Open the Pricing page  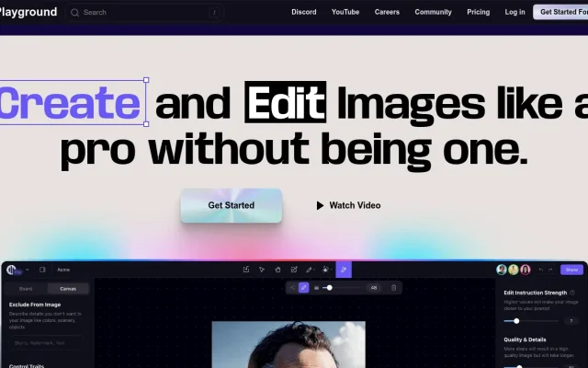click(x=478, y=12)
